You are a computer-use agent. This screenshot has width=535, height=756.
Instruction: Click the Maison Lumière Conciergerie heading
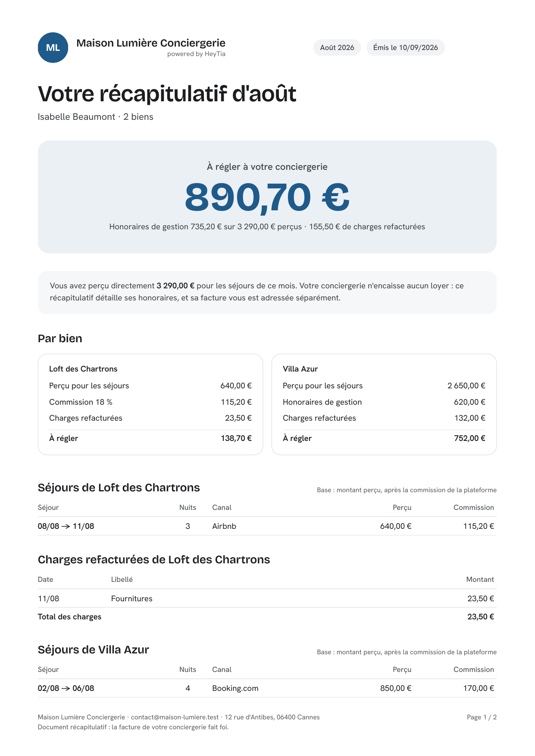point(151,43)
